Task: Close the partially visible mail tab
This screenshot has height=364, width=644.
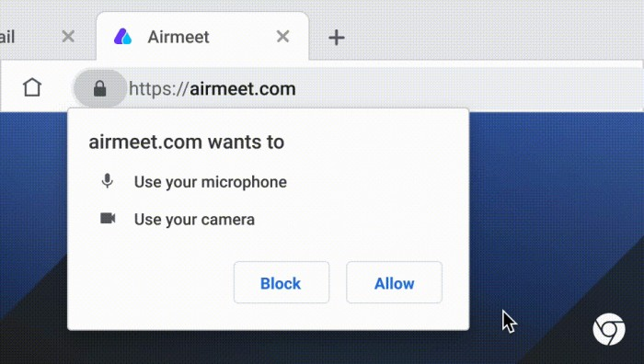Action: tap(68, 37)
